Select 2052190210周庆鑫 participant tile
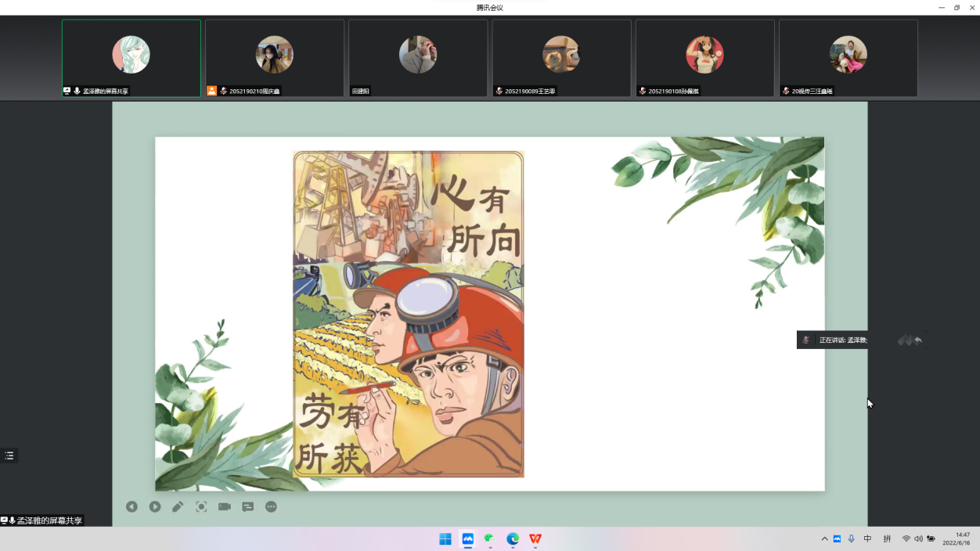 click(x=275, y=59)
